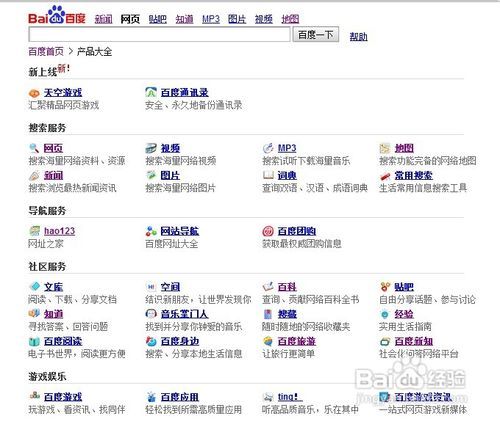Image resolution: width=500 pixels, height=427 pixels.
Task: Open the 百度通讯录 link
Action: coord(185,92)
